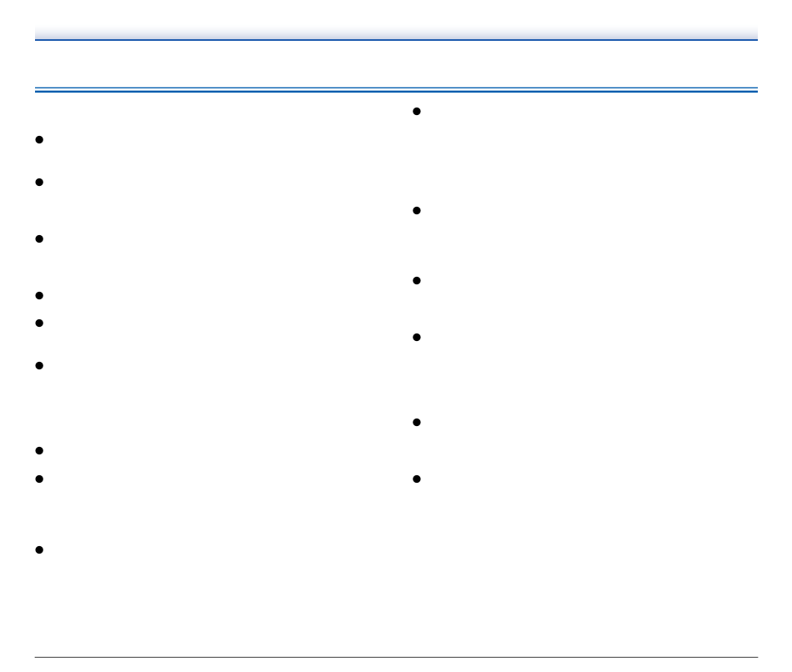
Task: Click the double blue line under the title area
Action: 396,90
